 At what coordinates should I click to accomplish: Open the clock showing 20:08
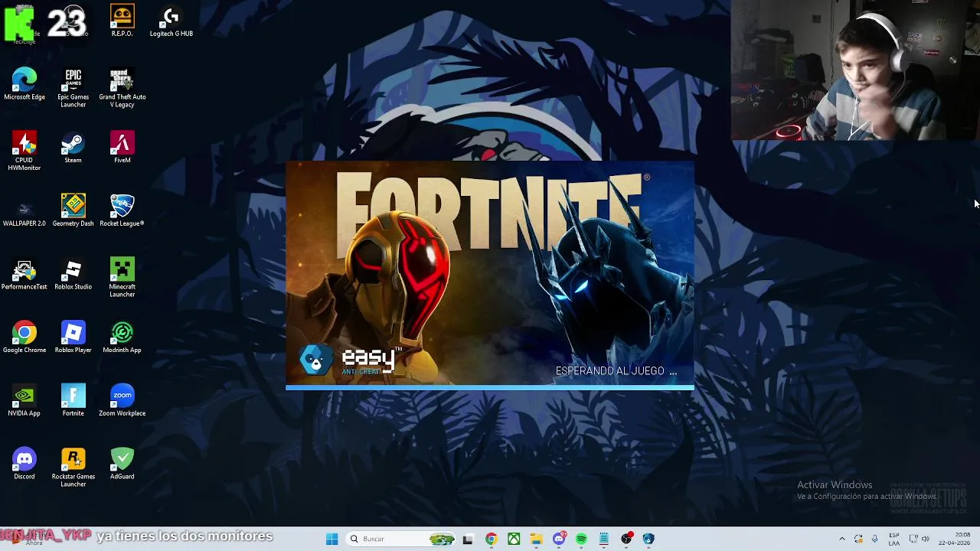click(954, 539)
